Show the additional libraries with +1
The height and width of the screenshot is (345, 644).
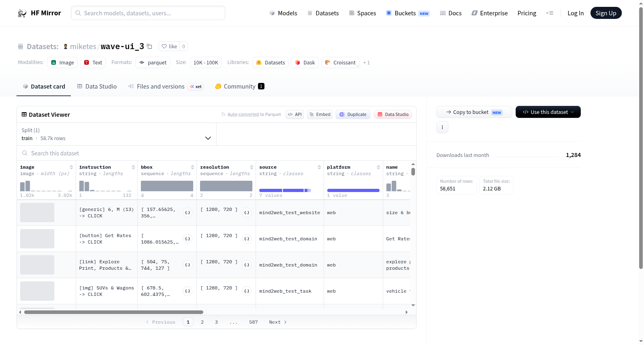click(x=366, y=63)
